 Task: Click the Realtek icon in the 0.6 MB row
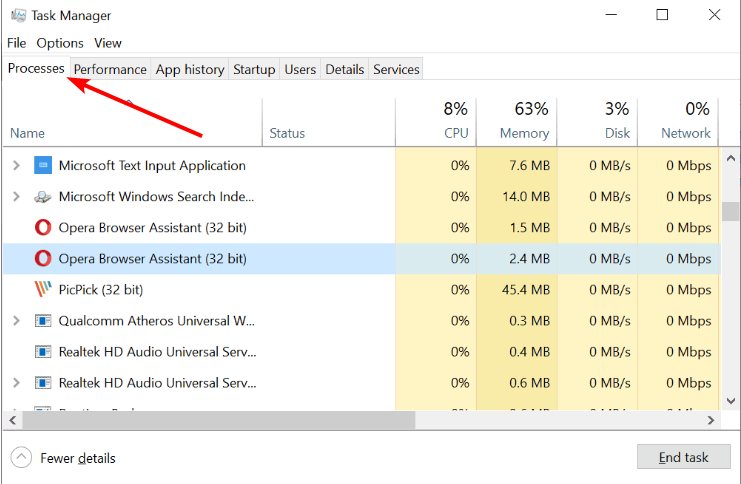[x=43, y=383]
